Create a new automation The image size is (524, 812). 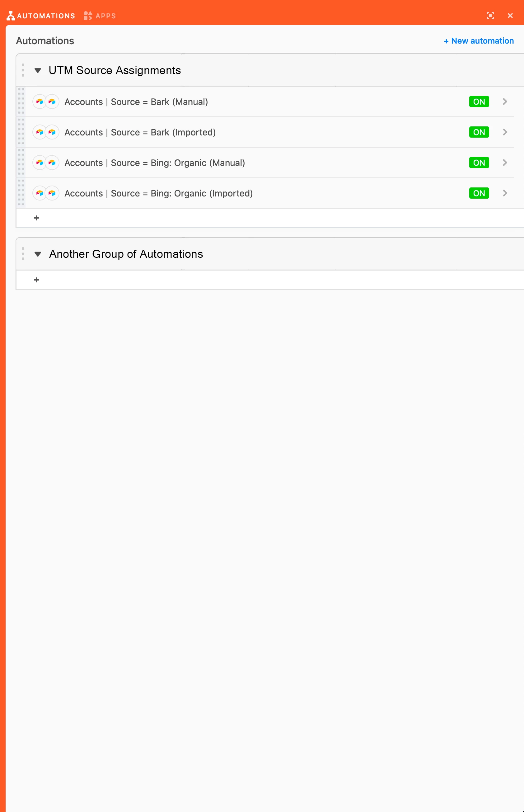pyautogui.click(x=479, y=41)
